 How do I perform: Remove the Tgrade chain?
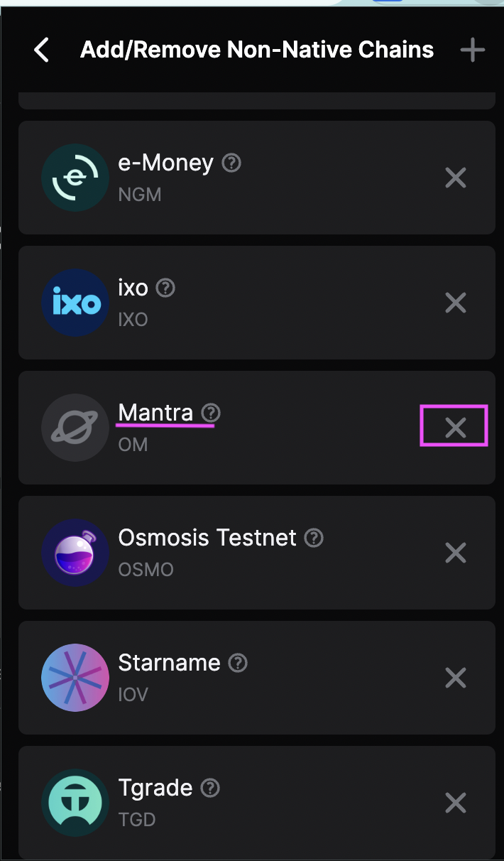[455, 803]
